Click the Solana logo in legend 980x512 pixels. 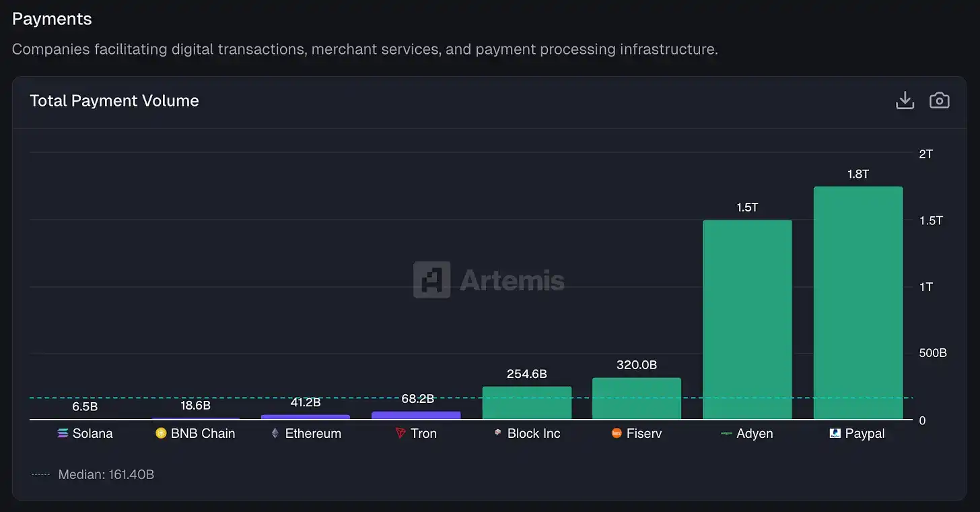point(63,433)
